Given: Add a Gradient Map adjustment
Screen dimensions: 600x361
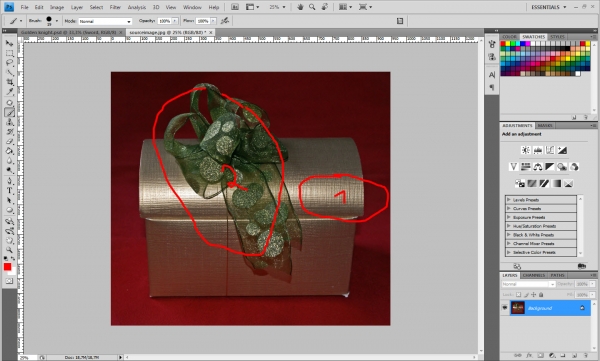Looking at the screenshot, I should pos(556,183).
